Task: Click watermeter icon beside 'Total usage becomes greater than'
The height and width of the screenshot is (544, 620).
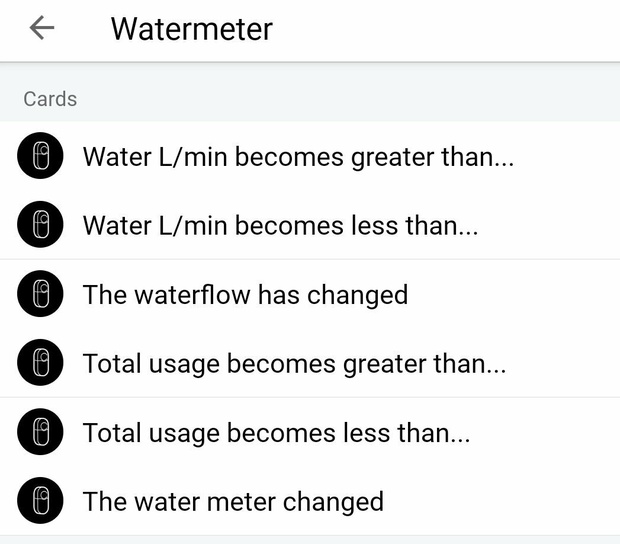Action: 40,362
